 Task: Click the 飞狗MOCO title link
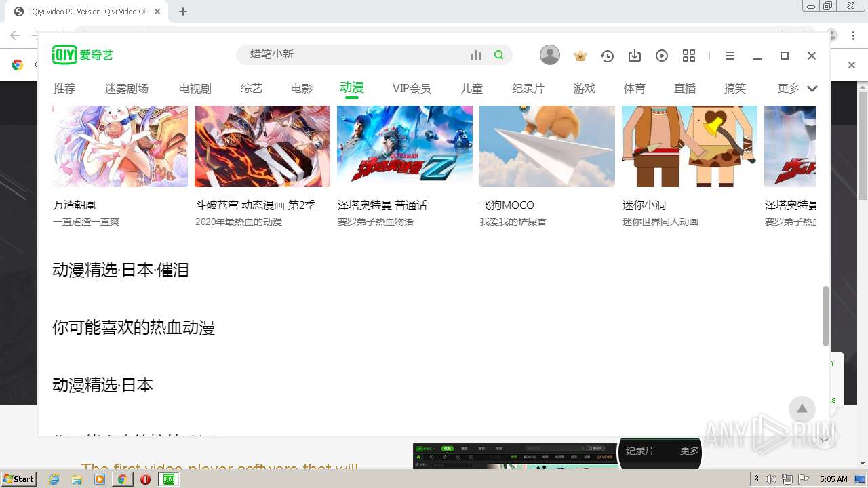pos(507,205)
